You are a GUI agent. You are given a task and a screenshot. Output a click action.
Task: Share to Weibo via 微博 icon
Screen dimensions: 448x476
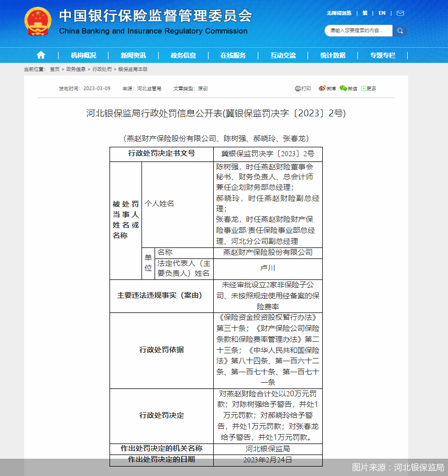[327, 89]
